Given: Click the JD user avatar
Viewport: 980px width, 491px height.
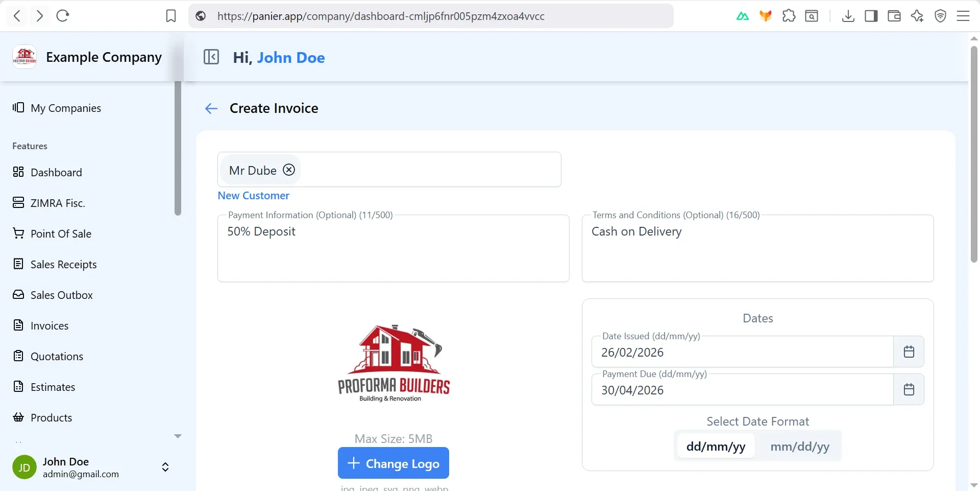Looking at the screenshot, I should 24,467.
